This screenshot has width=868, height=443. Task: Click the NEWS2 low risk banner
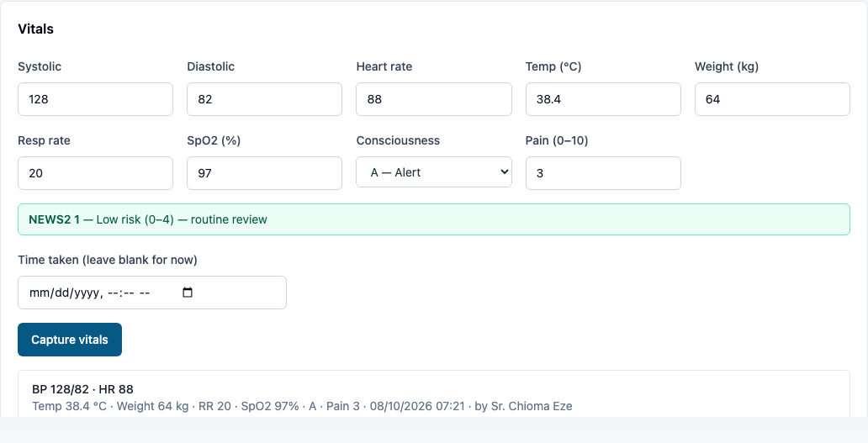click(434, 219)
